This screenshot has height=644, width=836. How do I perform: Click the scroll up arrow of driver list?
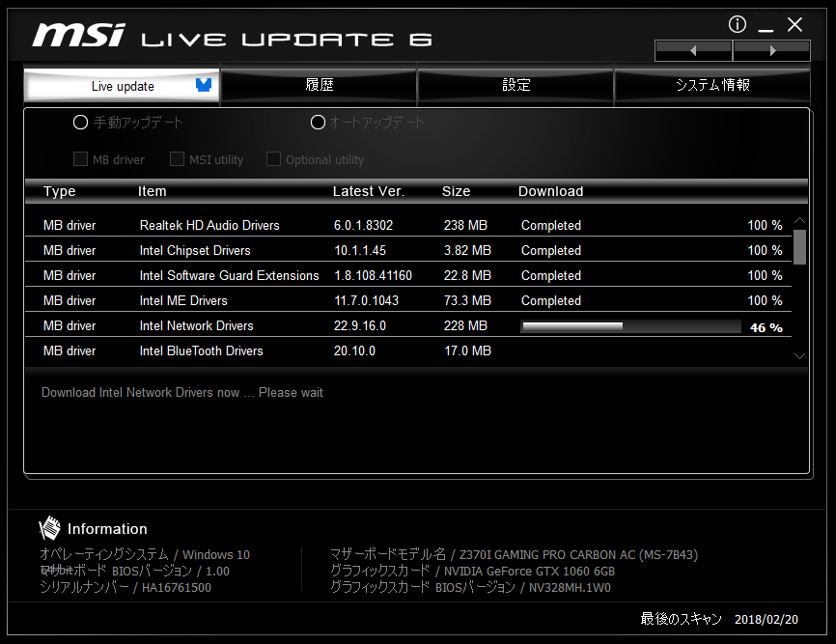pyautogui.click(x=799, y=220)
